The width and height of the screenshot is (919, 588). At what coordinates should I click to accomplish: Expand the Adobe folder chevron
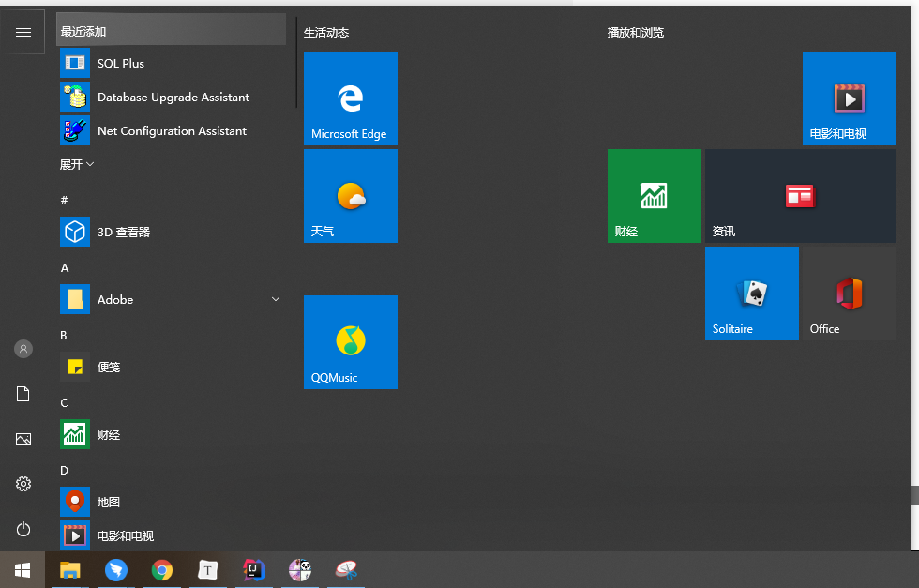[276, 299]
